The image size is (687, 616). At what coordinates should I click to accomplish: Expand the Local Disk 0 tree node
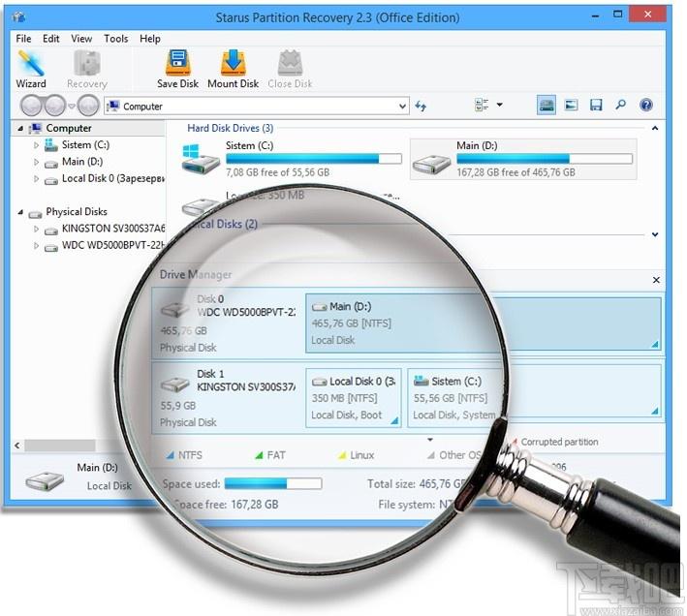pyautogui.click(x=37, y=178)
